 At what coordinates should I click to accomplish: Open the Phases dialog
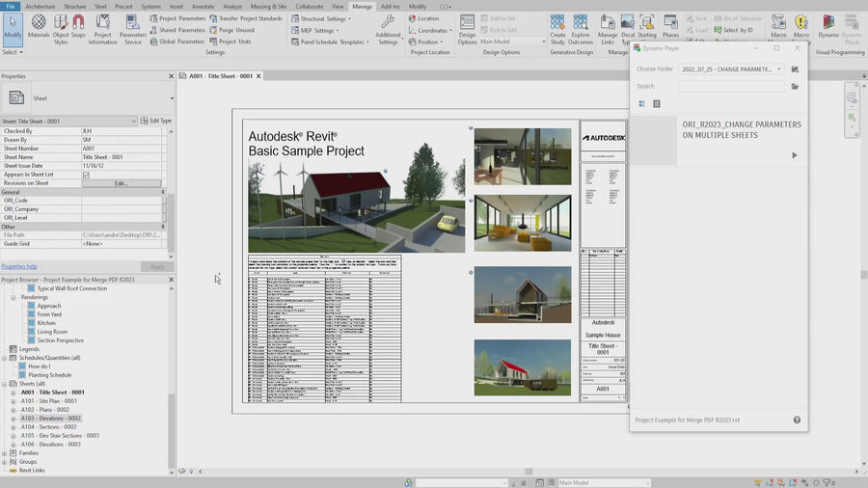click(x=670, y=27)
